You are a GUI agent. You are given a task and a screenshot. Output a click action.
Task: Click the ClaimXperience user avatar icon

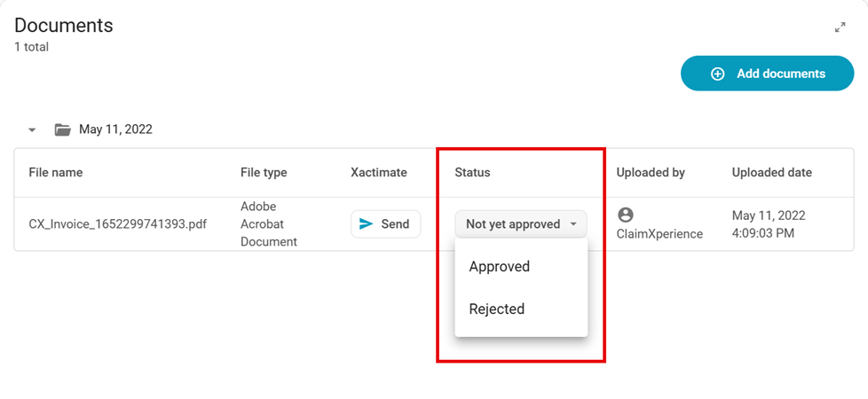tap(626, 215)
